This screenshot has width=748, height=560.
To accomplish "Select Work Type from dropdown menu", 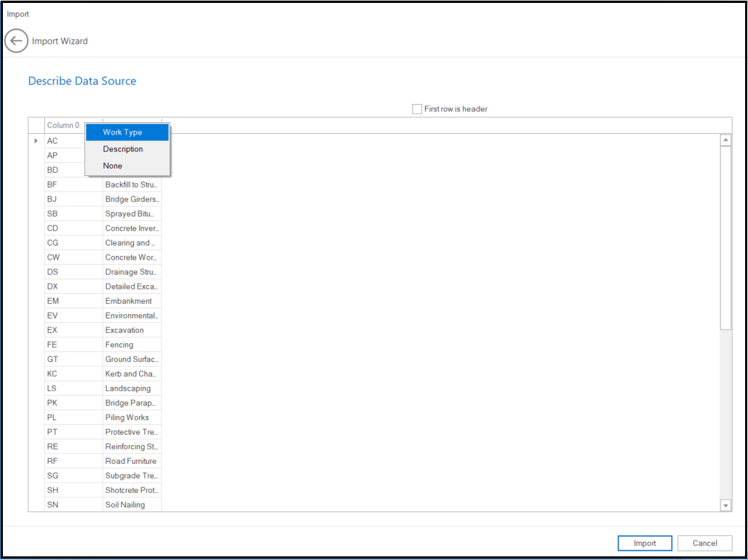I will pos(122,132).
